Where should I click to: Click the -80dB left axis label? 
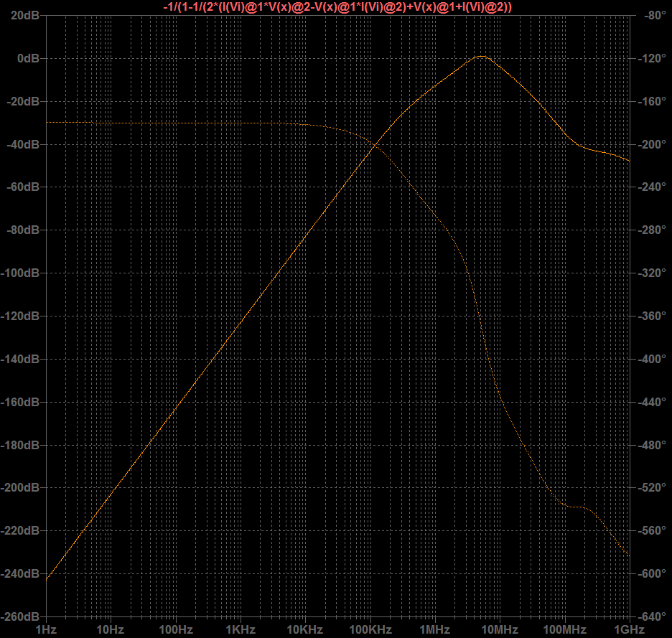(x=23, y=230)
